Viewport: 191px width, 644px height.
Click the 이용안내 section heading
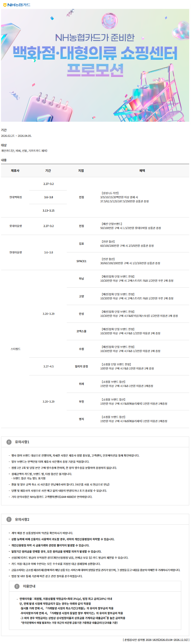click(x=29, y=586)
